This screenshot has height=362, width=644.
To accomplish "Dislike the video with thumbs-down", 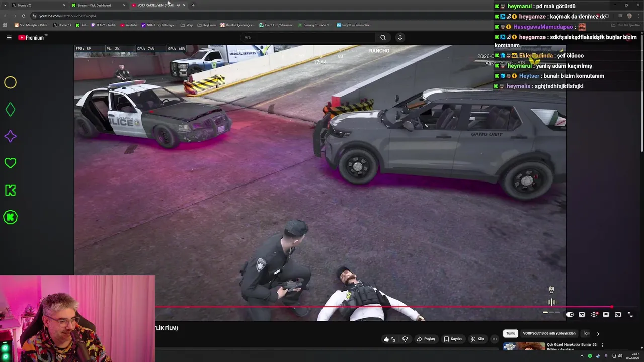I will [x=405, y=339].
